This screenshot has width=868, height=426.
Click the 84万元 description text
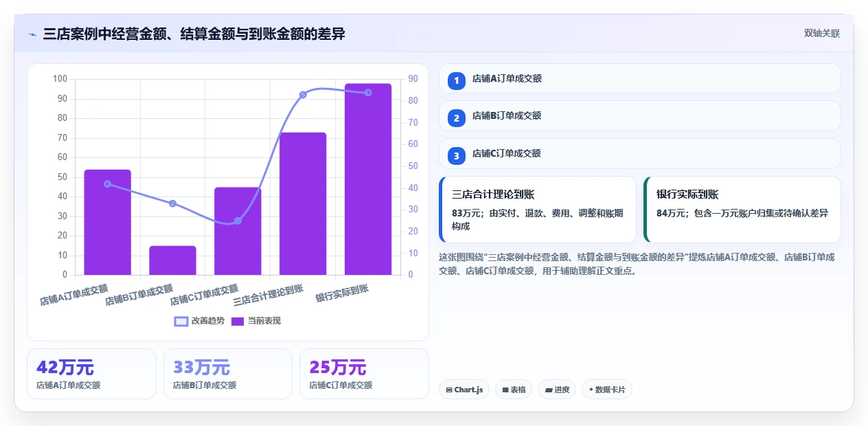[742, 213]
